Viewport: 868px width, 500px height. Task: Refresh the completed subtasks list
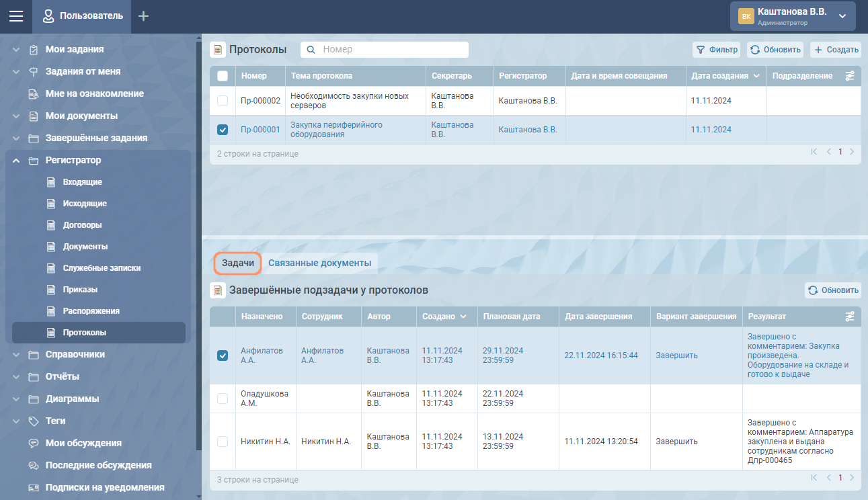[x=833, y=290]
